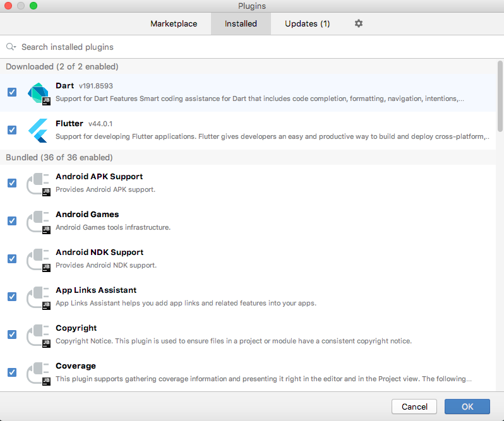This screenshot has height=421, width=504.
Task: Click Dart version v191.8593 label
Action: coord(96,86)
